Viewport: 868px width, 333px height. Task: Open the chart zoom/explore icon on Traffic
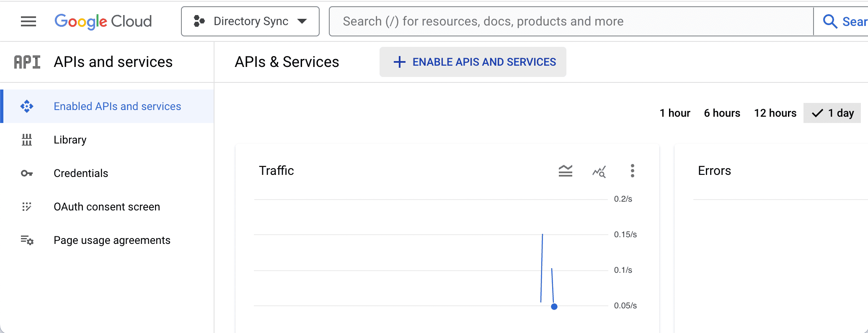[x=599, y=171]
